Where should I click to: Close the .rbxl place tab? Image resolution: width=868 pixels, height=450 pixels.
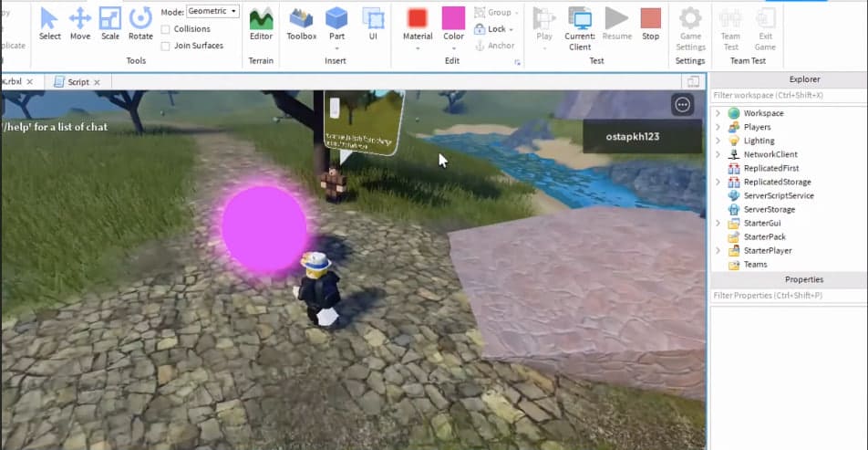30,81
